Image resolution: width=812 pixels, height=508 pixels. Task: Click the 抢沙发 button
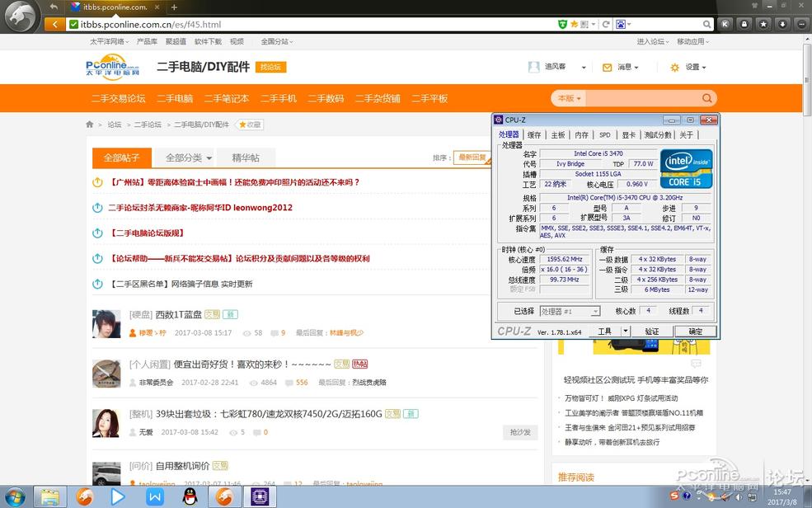tap(520, 432)
